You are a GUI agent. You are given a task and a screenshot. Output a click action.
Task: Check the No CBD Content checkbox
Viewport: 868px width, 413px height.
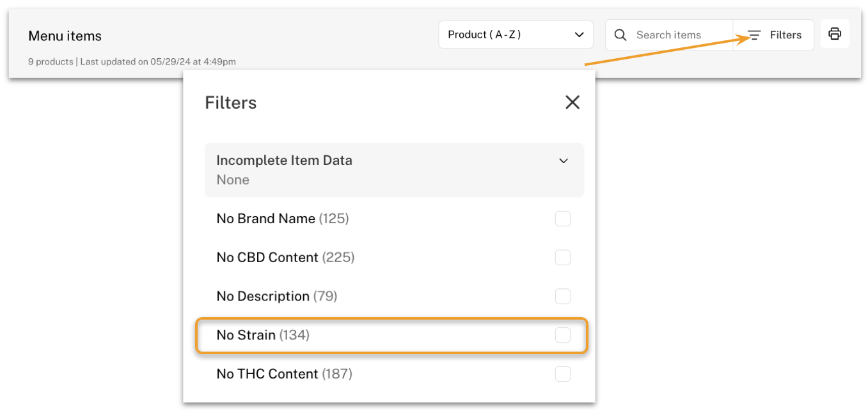coord(563,258)
